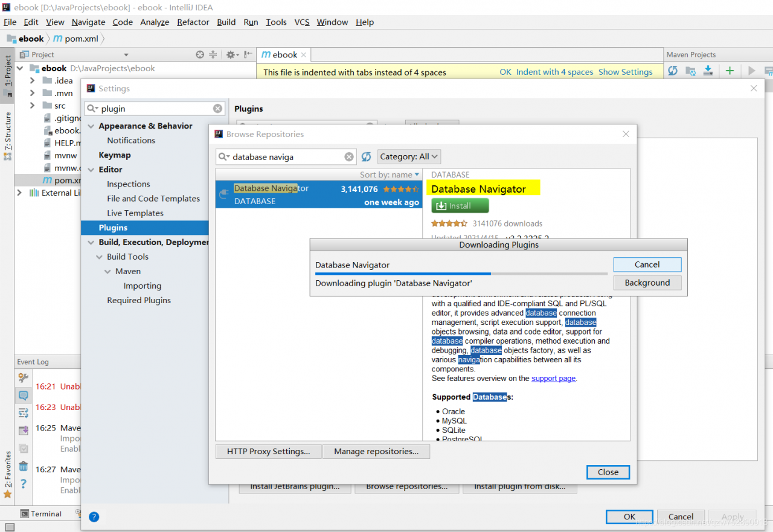Open the Project view selector dropdown arrow

126,55
